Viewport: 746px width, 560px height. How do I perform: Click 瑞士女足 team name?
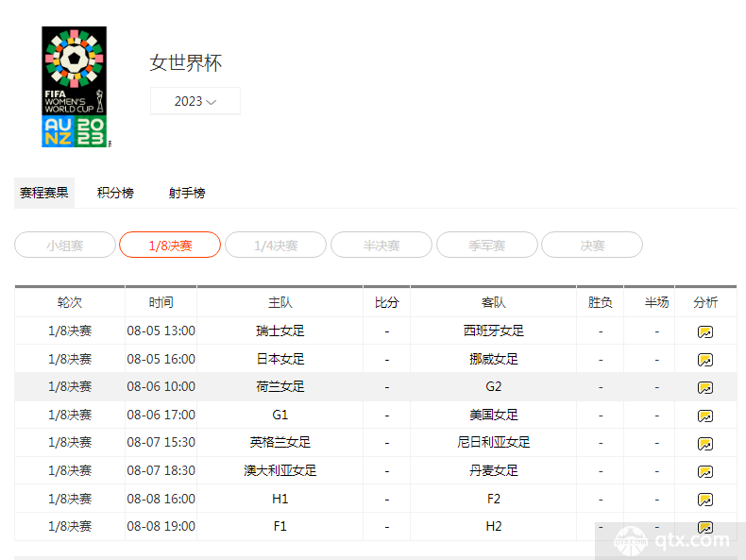pyautogui.click(x=280, y=331)
